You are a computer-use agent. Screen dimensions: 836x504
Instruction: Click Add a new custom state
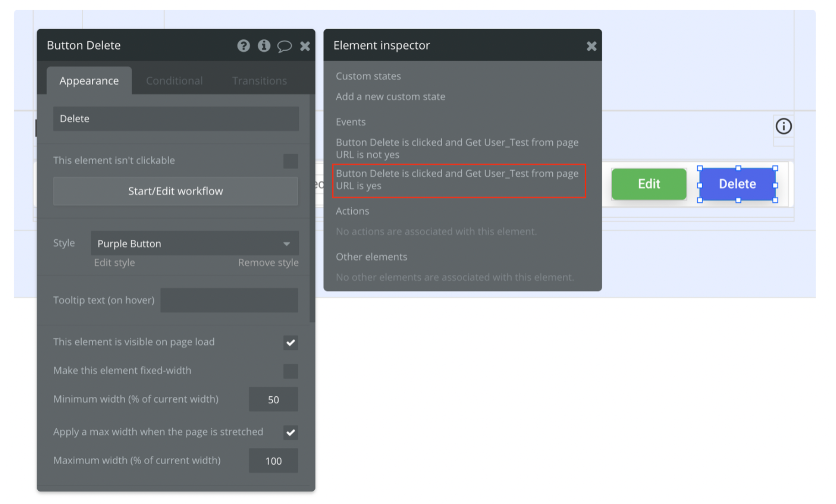390,96
